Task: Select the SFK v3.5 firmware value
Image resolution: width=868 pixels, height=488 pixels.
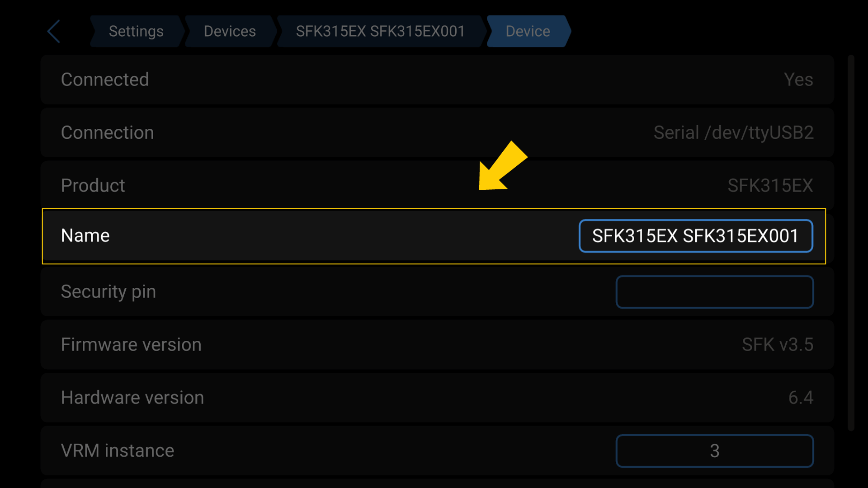Action: coord(777,344)
